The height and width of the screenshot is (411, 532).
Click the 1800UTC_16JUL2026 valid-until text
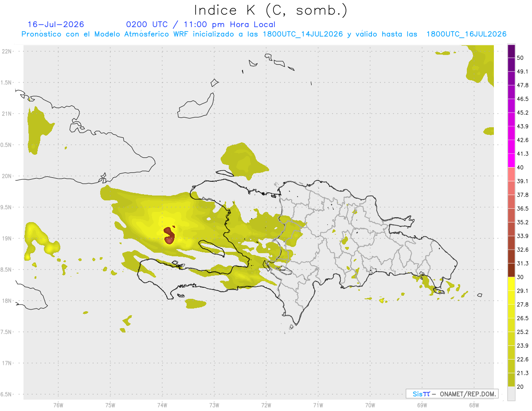466,34
